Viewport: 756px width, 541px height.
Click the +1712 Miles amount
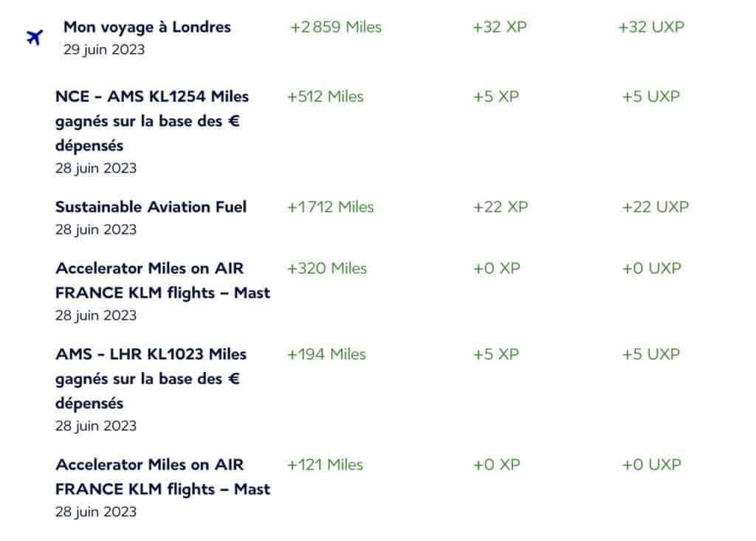tap(331, 207)
